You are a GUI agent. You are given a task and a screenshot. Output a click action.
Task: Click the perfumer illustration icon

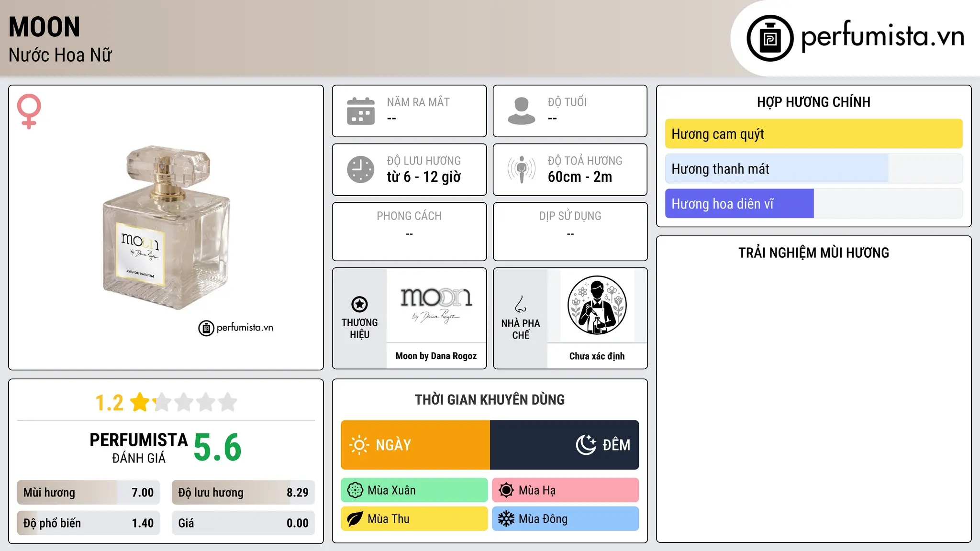click(x=597, y=305)
